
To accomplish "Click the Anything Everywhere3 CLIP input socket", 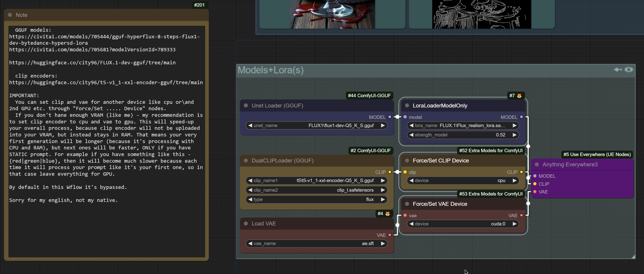I will [535, 184].
